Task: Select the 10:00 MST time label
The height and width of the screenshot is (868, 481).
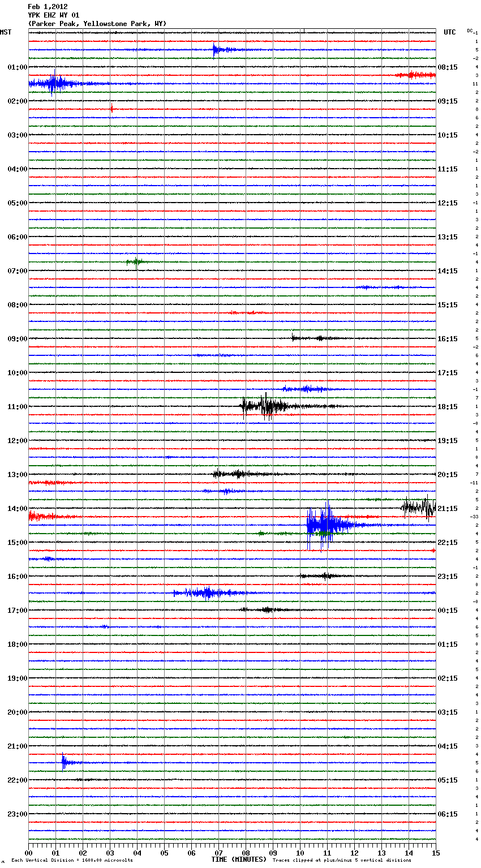Action: pyautogui.click(x=18, y=373)
